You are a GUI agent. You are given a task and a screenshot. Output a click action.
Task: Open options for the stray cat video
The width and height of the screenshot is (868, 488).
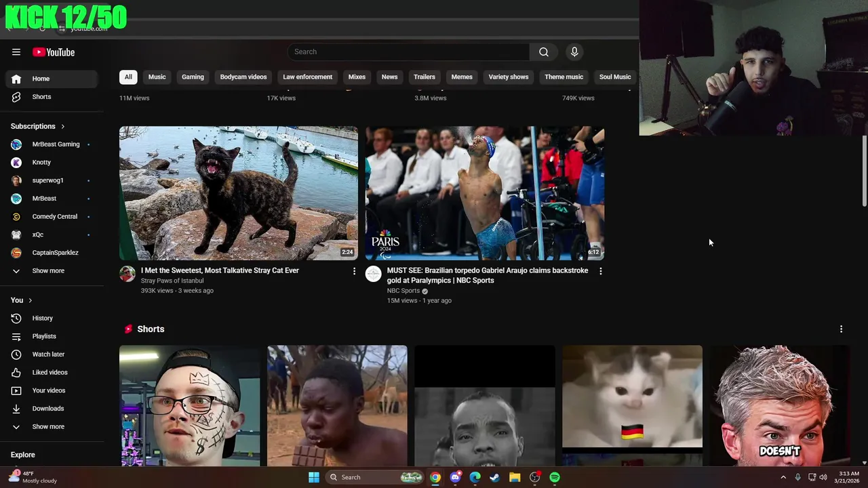pos(354,271)
